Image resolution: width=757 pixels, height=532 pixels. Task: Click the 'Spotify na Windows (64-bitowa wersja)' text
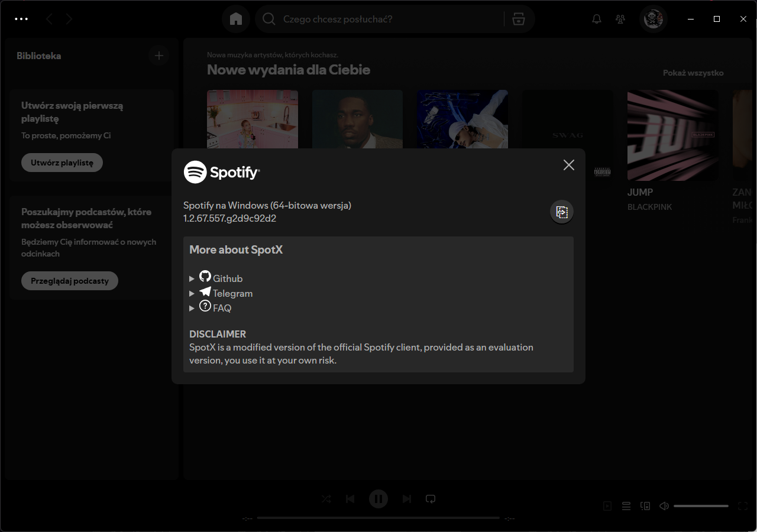click(x=267, y=205)
